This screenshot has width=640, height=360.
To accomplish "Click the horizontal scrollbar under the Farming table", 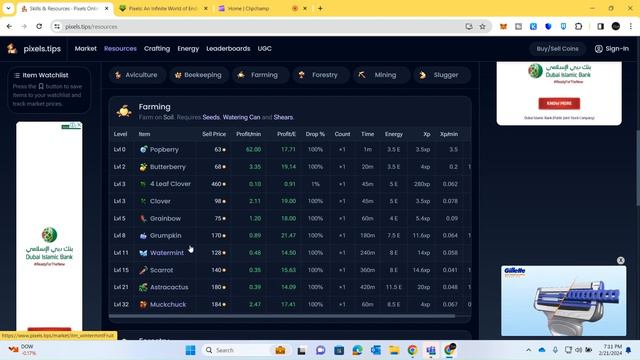I will coord(282,316).
